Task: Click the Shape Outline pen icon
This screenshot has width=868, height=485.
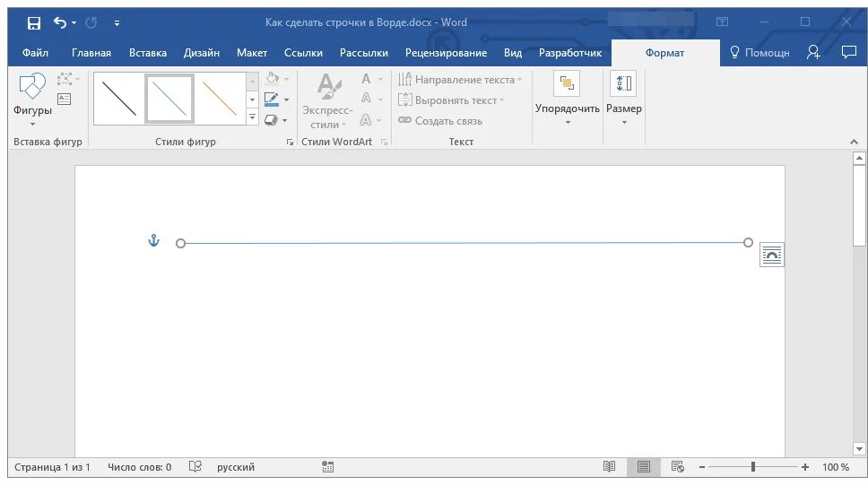Action: [x=271, y=100]
